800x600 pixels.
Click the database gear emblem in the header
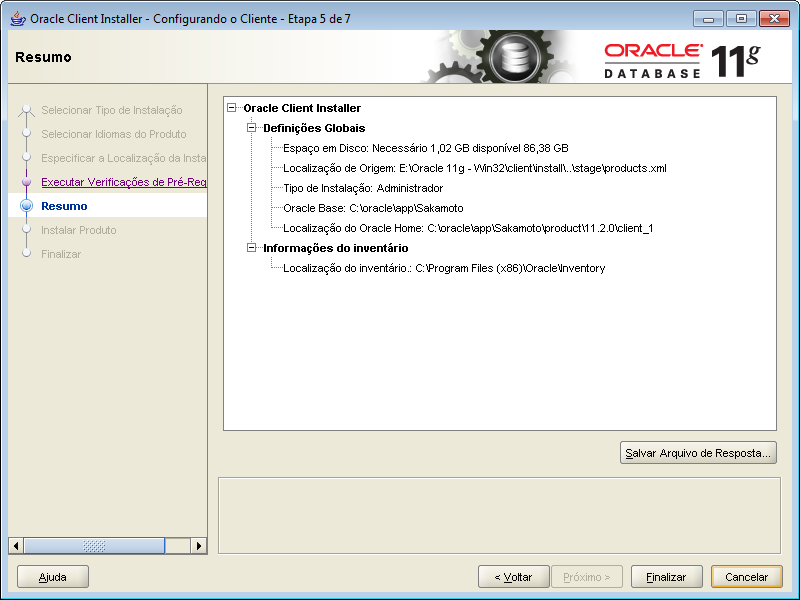pyautogui.click(x=514, y=57)
